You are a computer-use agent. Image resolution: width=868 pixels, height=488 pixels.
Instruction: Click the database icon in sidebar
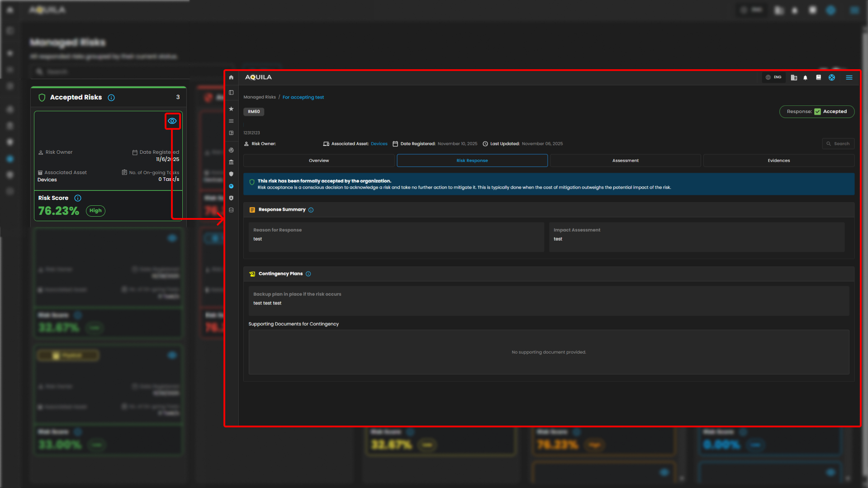[x=231, y=210]
